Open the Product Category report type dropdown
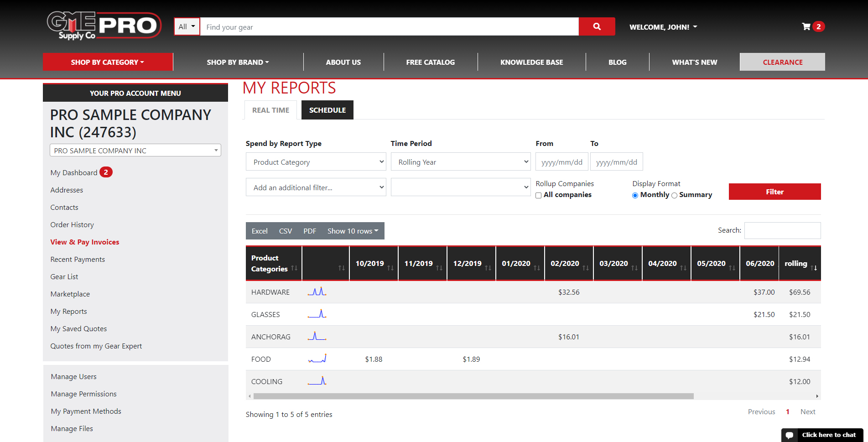The height and width of the screenshot is (442, 868). (316, 162)
